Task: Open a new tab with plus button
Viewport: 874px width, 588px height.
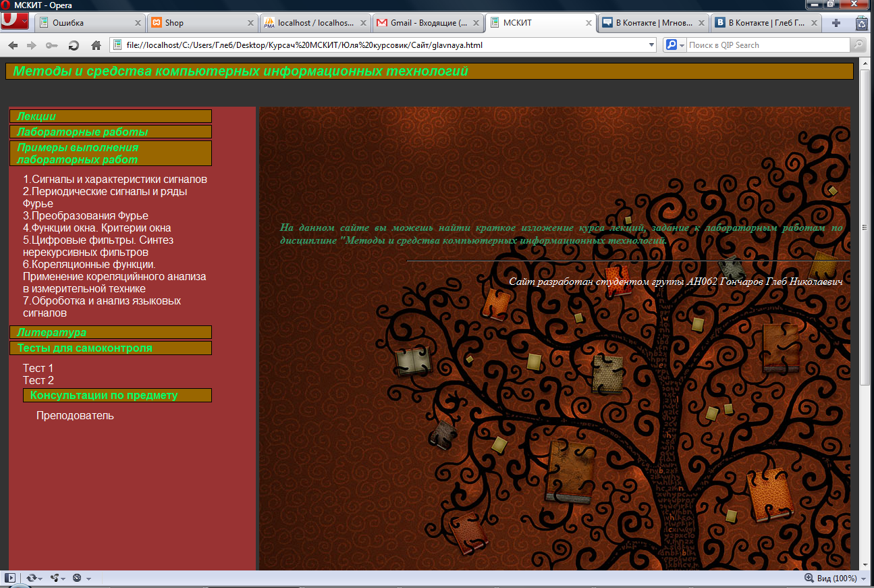Action: (x=836, y=22)
